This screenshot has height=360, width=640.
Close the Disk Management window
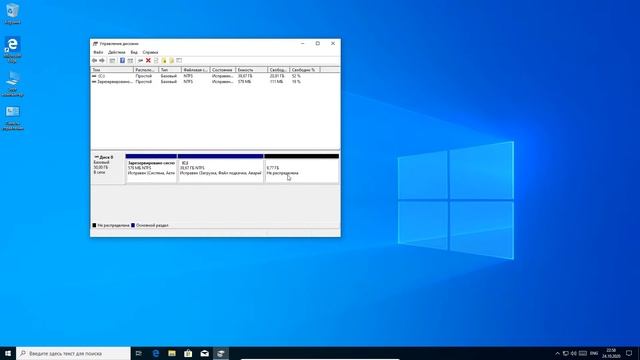(x=333, y=43)
